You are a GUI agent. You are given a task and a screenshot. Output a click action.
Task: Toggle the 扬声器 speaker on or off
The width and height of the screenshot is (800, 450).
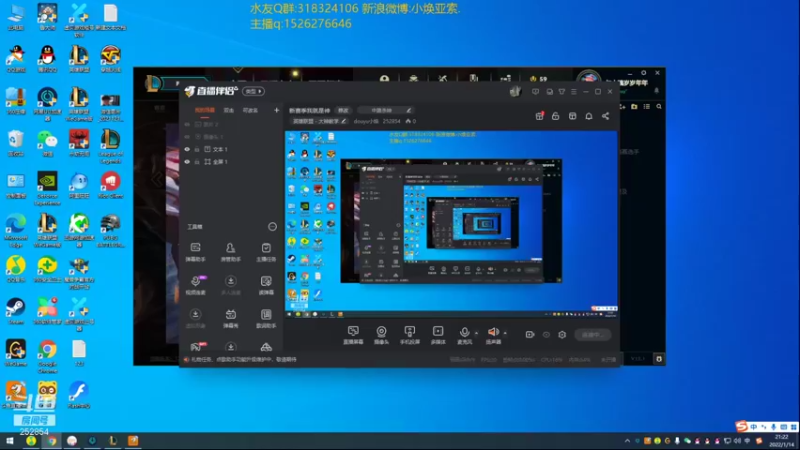tap(493, 335)
